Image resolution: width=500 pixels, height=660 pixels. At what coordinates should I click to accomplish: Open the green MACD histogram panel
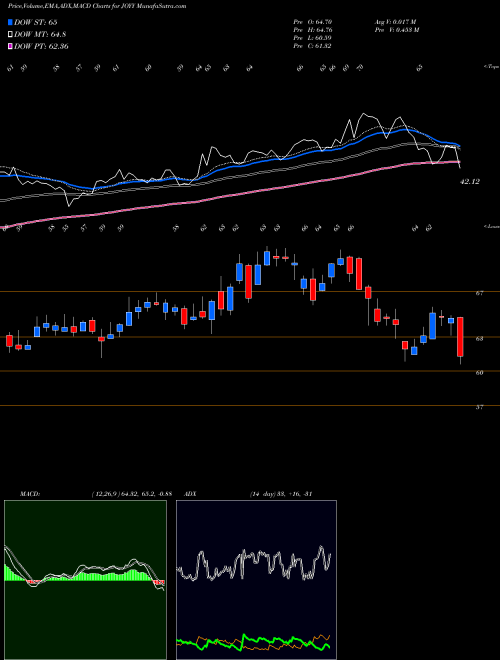[x=85, y=580]
